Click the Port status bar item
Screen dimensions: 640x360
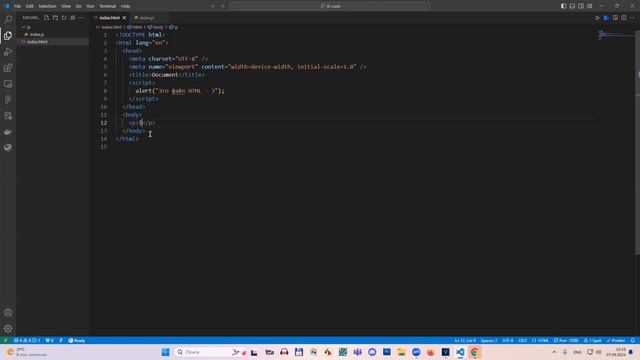(566, 340)
